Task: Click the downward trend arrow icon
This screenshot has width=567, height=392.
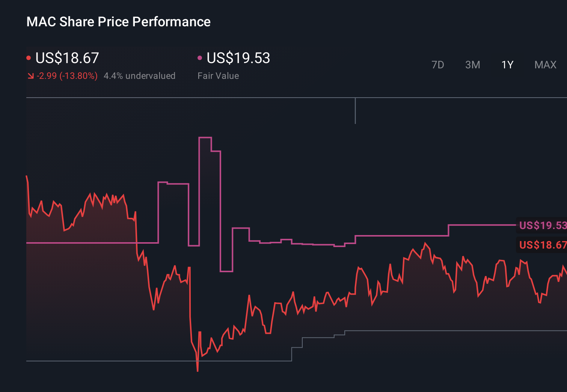Action: [30, 75]
